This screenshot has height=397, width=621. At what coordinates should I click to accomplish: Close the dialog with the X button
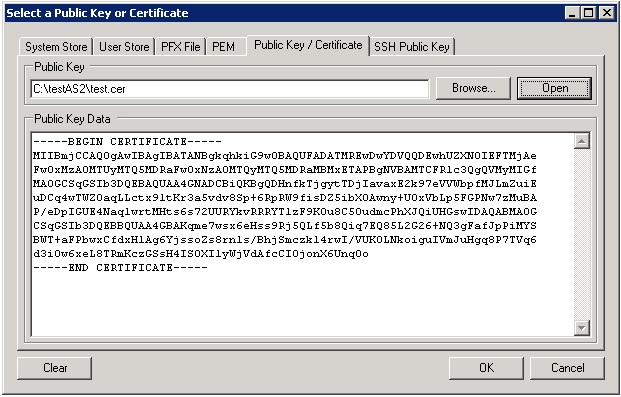point(606,13)
